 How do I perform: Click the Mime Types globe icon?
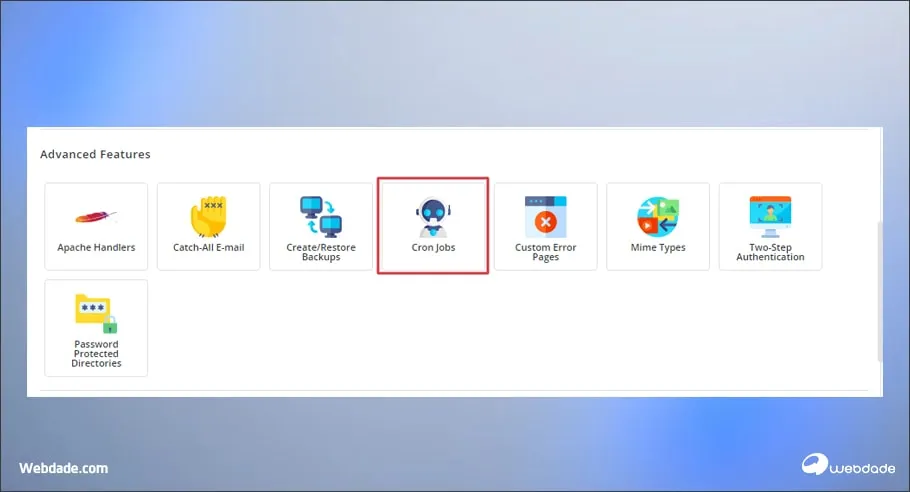coord(658,216)
